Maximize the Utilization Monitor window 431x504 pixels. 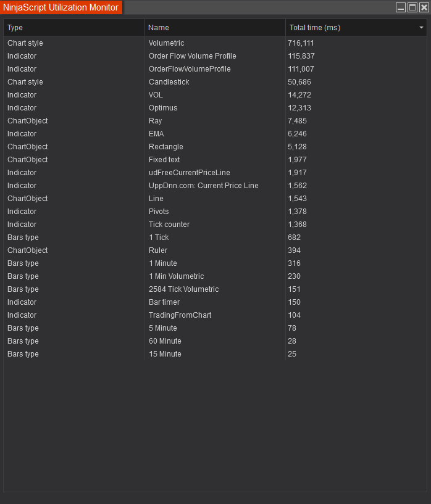[x=412, y=8]
